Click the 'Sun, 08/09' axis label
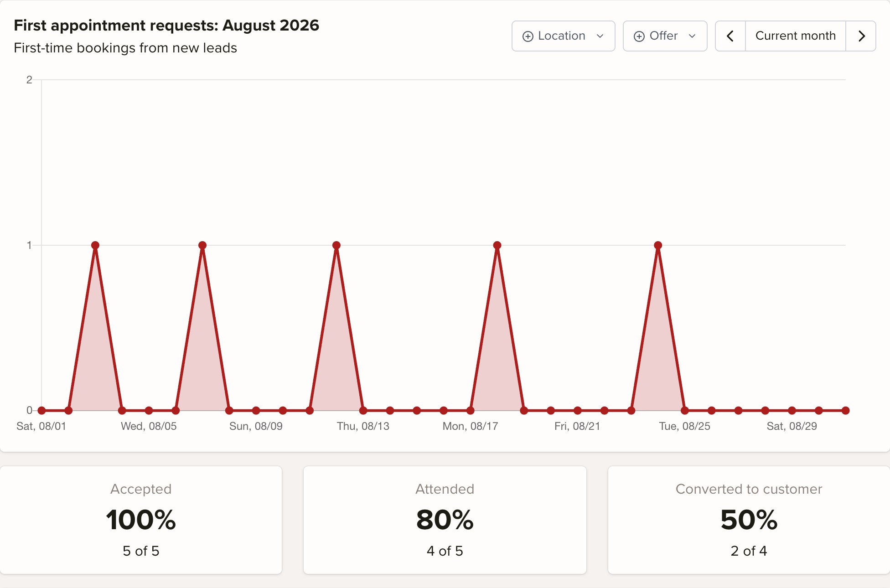890x588 pixels. (x=256, y=426)
